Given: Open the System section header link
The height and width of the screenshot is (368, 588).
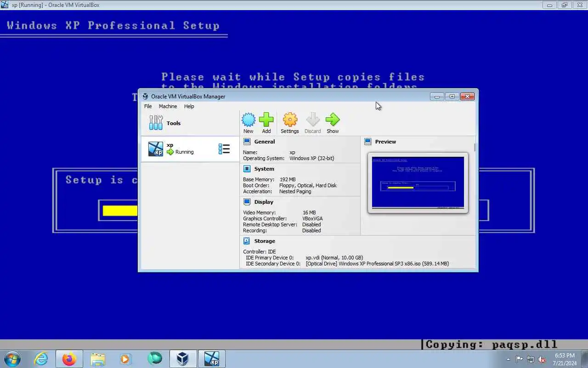Looking at the screenshot, I should coord(264,169).
